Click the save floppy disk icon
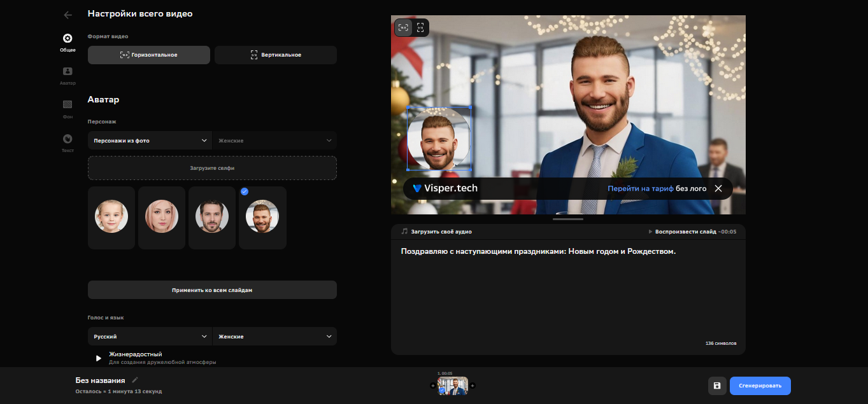The image size is (868, 404). click(717, 386)
